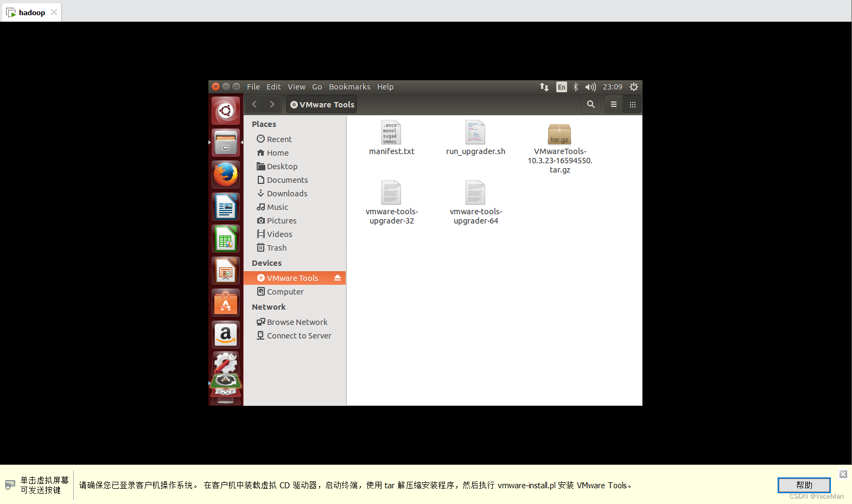This screenshot has width=852, height=504.
Task: Click Browse Network in the sidebar
Action: click(295, 322)
